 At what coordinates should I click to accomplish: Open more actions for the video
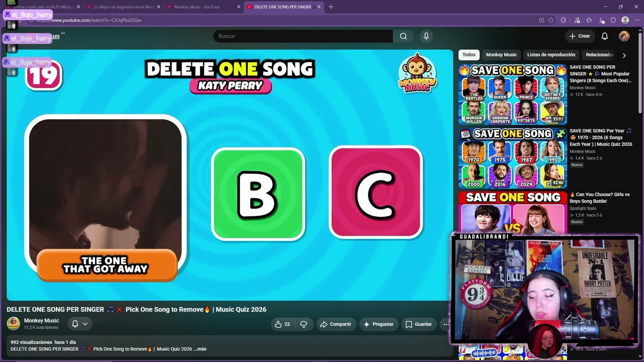(446, 324)
